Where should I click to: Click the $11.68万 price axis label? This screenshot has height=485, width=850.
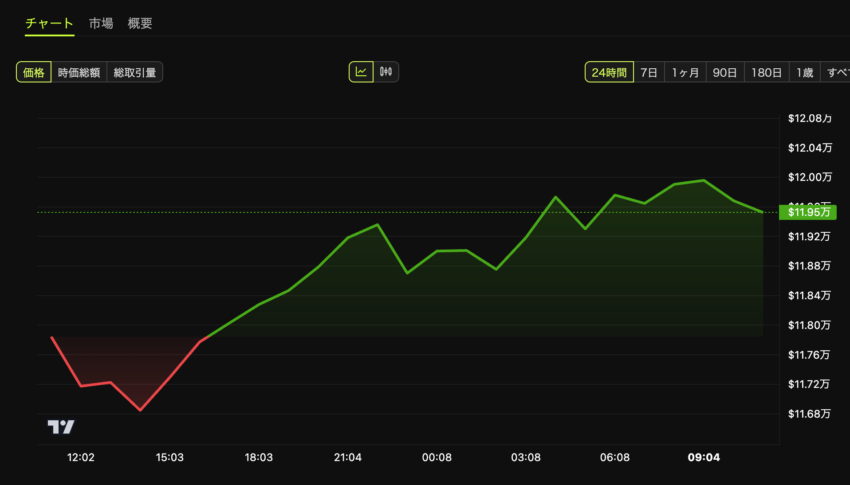[809, 414]
